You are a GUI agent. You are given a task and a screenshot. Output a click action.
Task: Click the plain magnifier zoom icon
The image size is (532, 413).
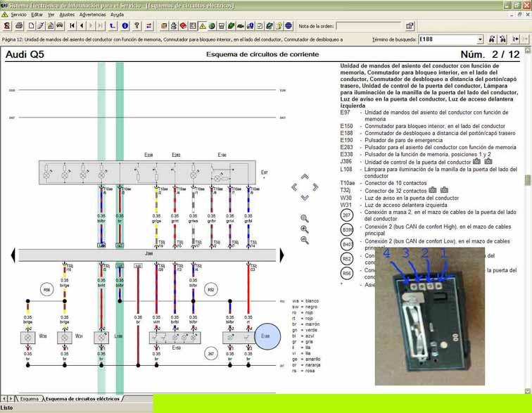point(305,219)
